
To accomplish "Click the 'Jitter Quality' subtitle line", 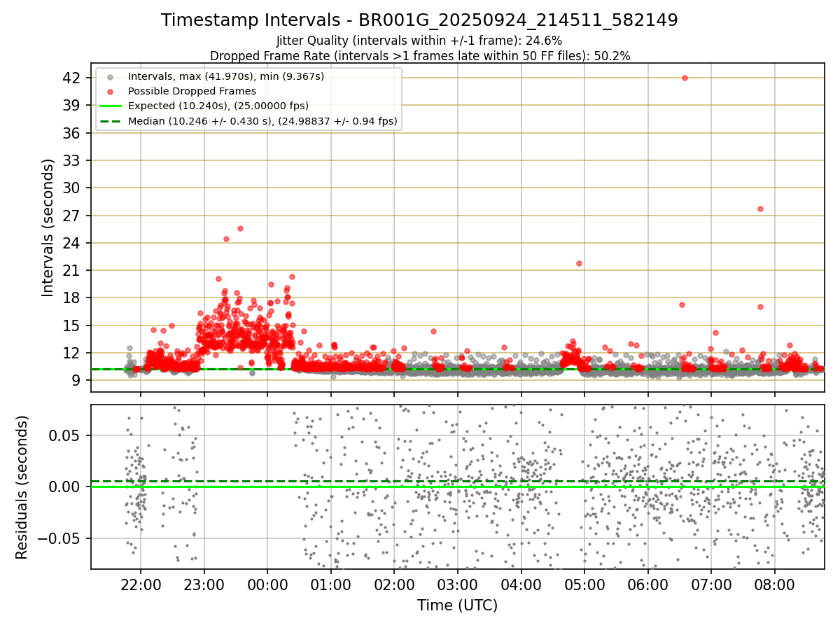I will pyautogui.click(x=419, y=41).
